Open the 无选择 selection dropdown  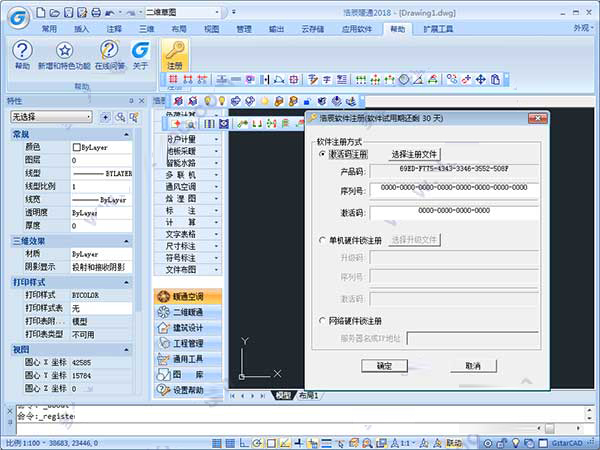pos(51,117)
